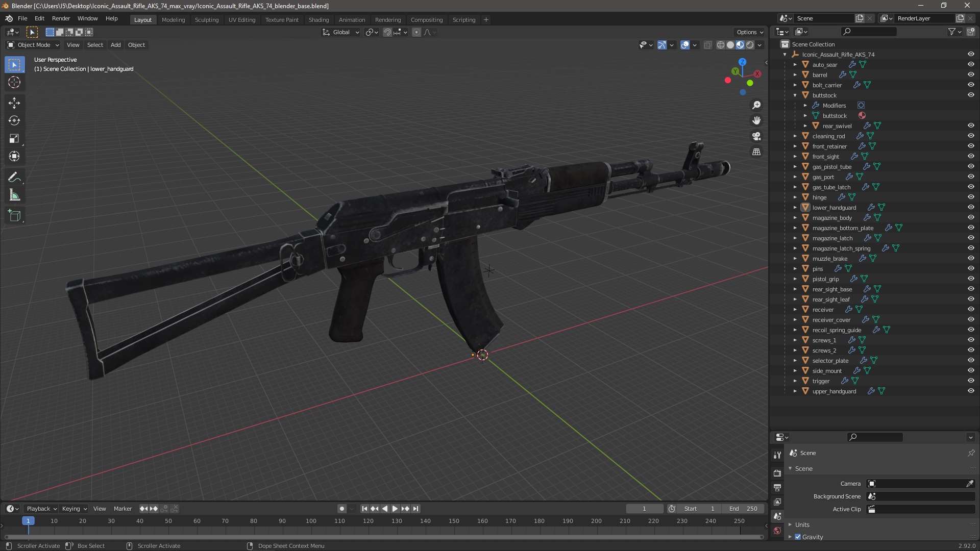Open the viewport Select menu
Screen dimensions: 980x551
[95, 45]
